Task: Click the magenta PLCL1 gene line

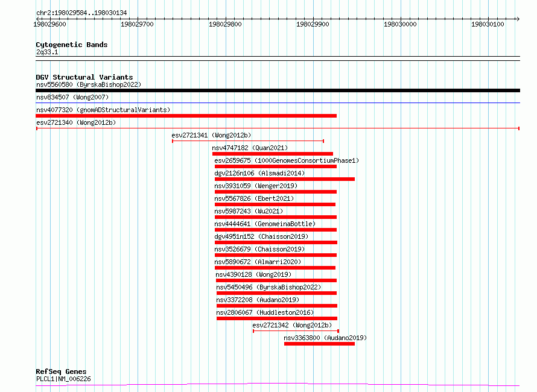Action: [x=278, y=384]
